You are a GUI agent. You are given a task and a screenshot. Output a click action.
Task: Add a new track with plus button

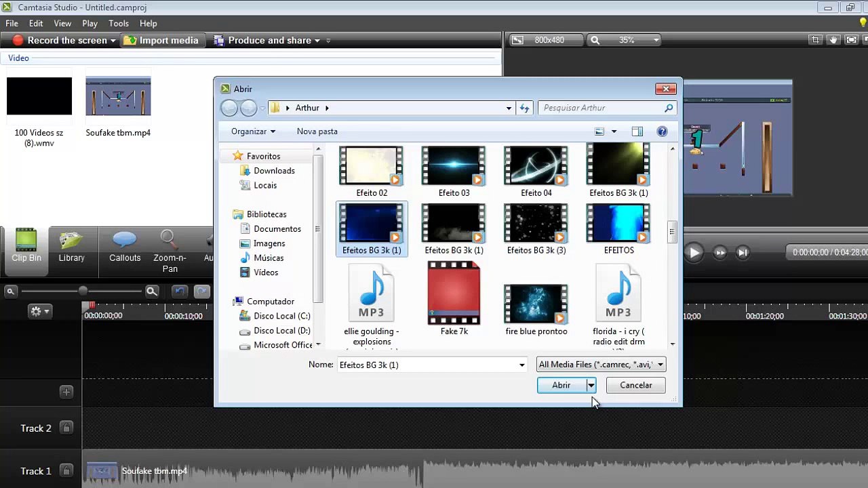pyautogui.click(x=66, y=392)
